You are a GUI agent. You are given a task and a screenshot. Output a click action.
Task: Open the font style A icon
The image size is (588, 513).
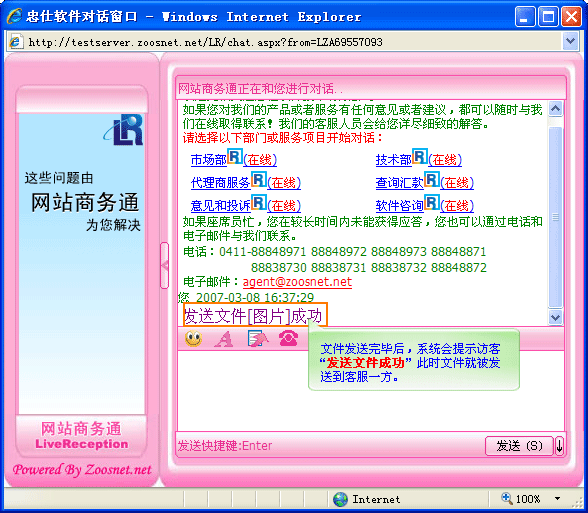(224, 339)
